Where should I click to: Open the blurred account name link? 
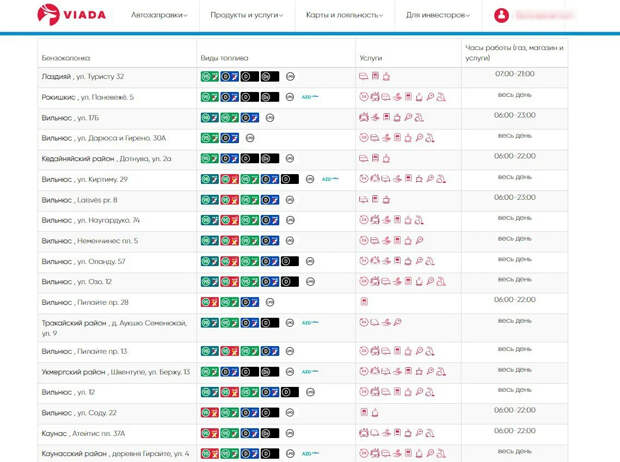coord(544,16)
